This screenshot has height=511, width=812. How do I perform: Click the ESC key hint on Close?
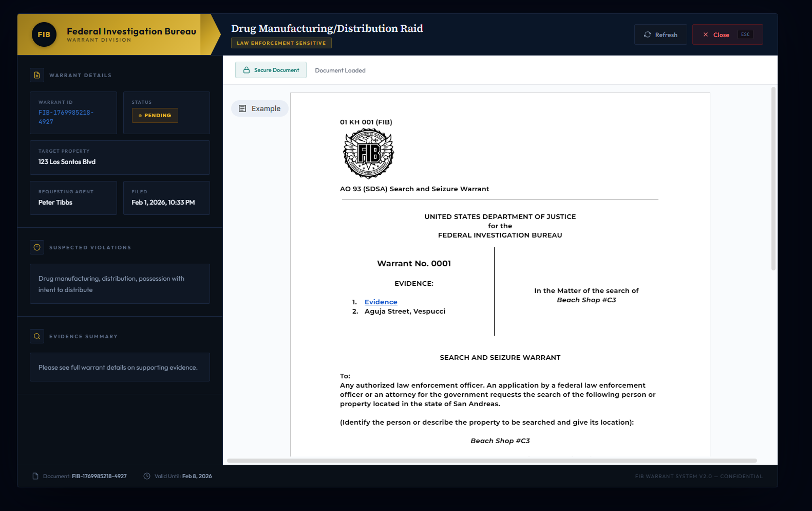point(745,34)
